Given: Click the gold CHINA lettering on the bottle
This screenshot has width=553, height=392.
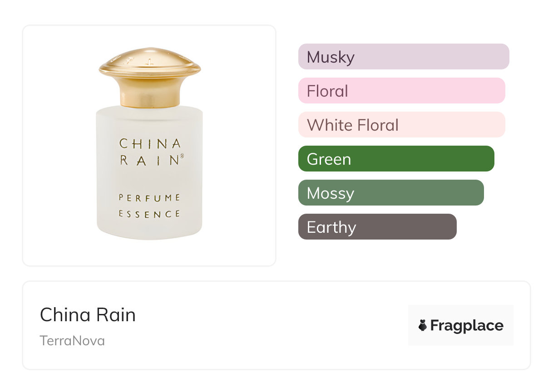Looking at the screenshot, I should (x=149, y=144).
